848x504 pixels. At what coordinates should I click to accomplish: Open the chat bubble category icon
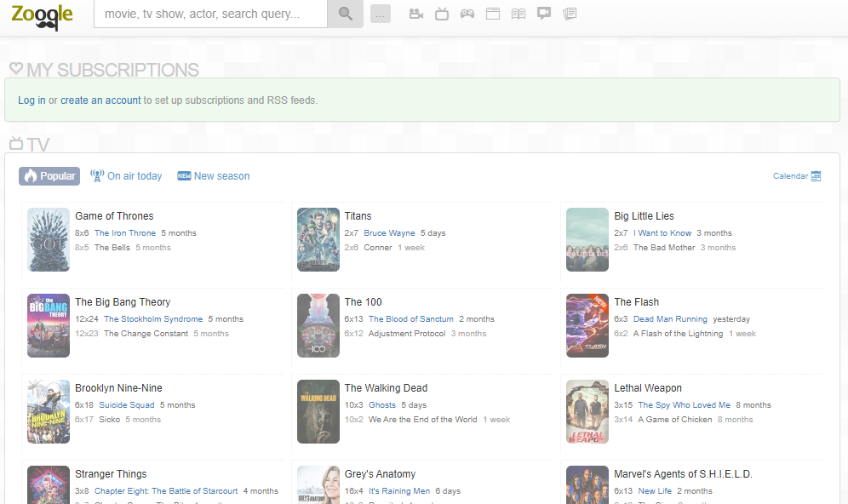(544, 14)
